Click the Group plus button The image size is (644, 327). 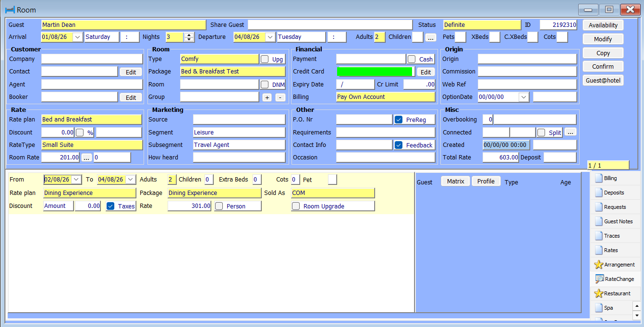(x=267, y=97)
